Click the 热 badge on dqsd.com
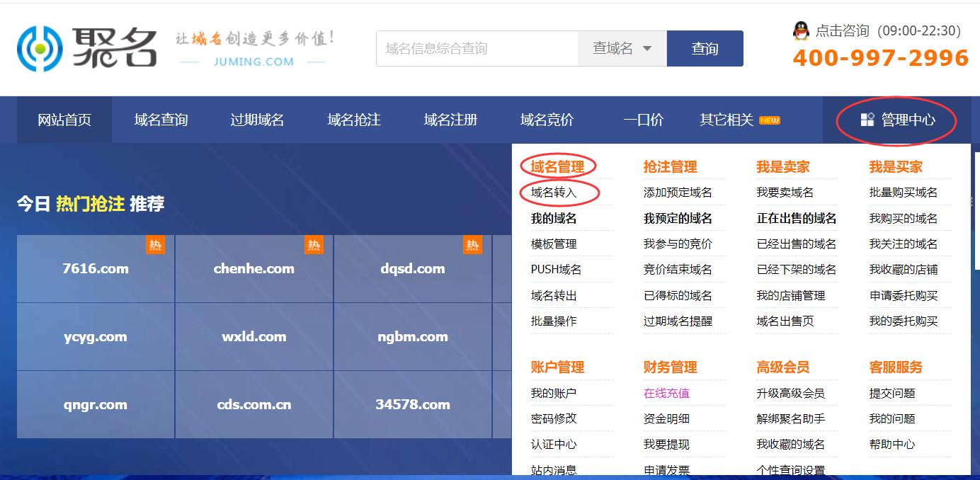 (472, 245)
